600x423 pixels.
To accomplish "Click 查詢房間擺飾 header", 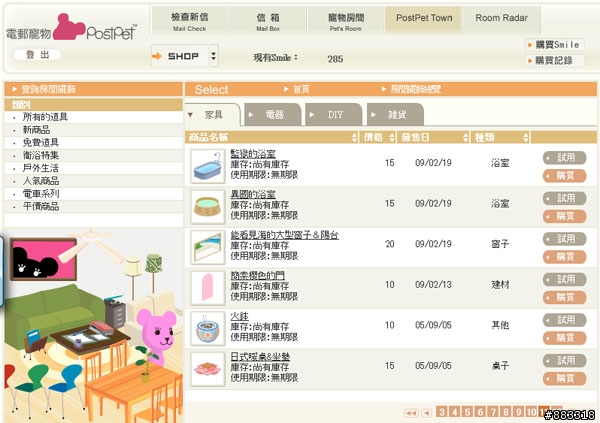I will pos(93,89).
